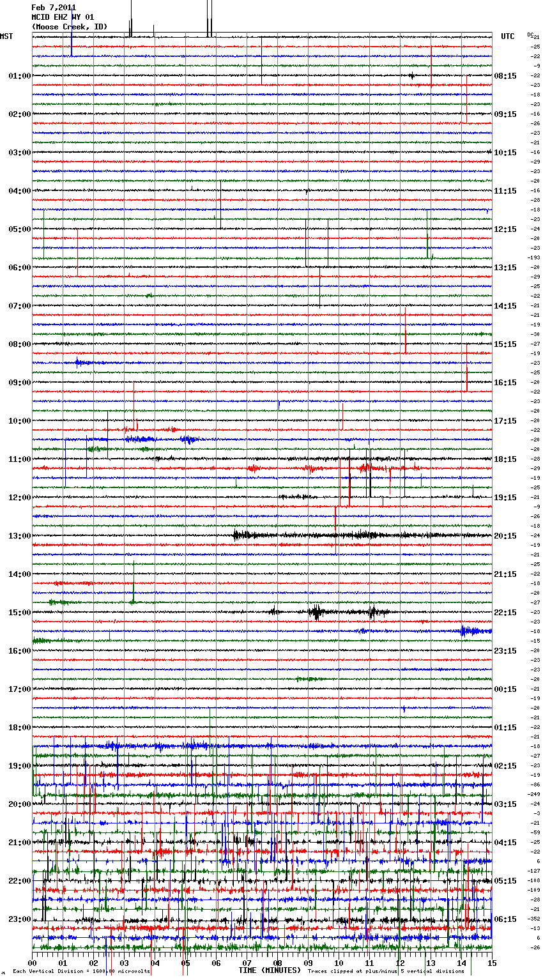
Task: Click the 09:15 UTC time label
Action: (x=505, y=114)
